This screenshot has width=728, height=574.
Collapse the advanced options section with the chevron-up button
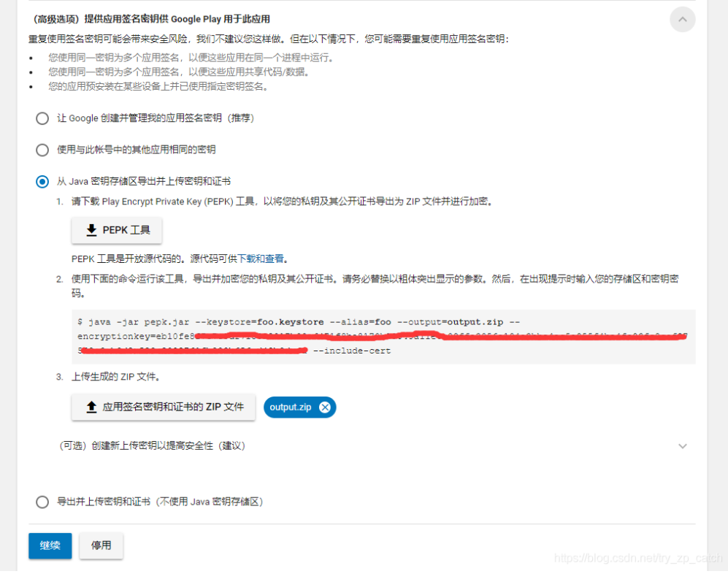(x=682, y=20)
